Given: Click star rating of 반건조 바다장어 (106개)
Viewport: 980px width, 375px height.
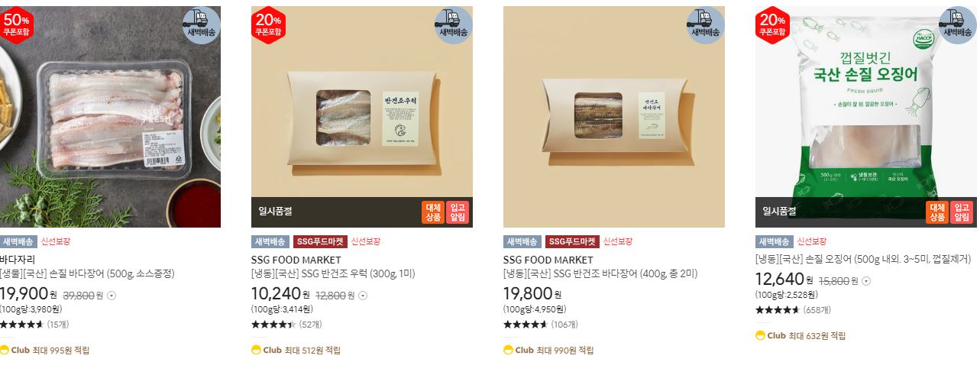Looking at the screenshot, I should click(526, 325).
